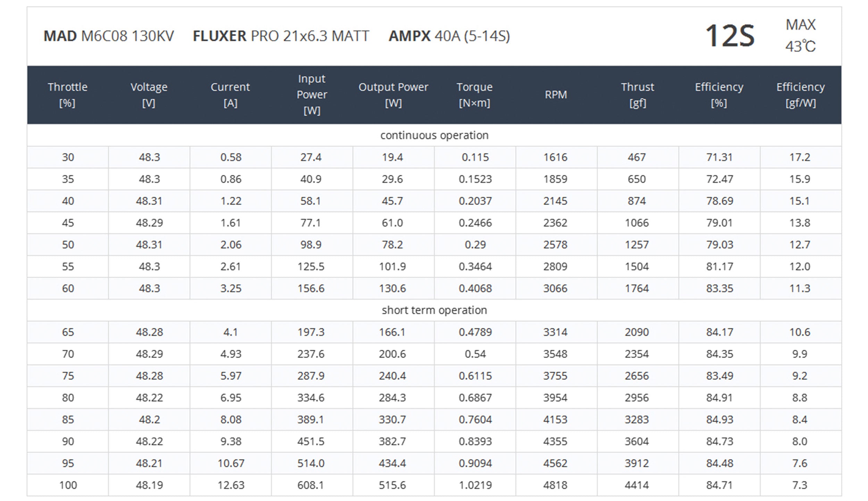Click the Torque [N×m] column header
The height and width of the screenshot is (501, 868).
click(475, 95)
